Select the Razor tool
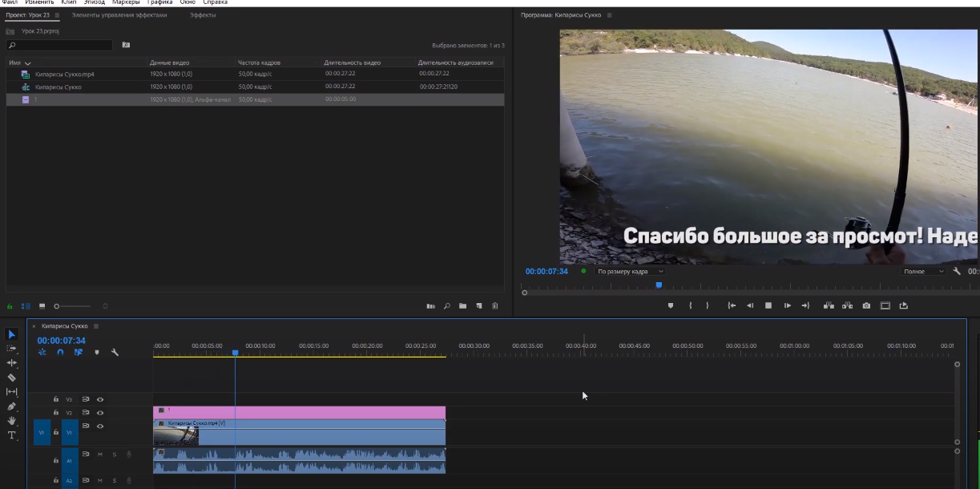The width and height of the screenshot is (980, 489). 11,377
